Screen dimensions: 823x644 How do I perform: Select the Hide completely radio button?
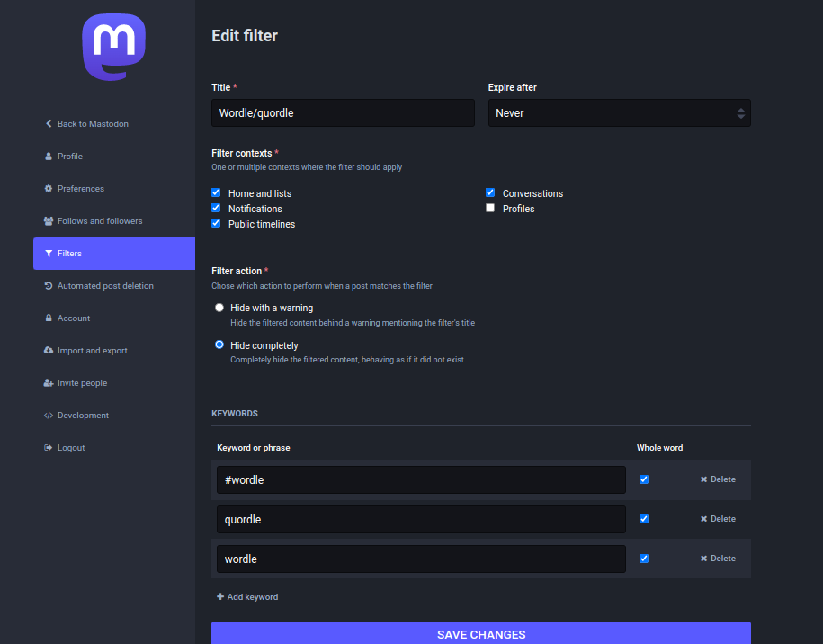(x=219, y=344)
